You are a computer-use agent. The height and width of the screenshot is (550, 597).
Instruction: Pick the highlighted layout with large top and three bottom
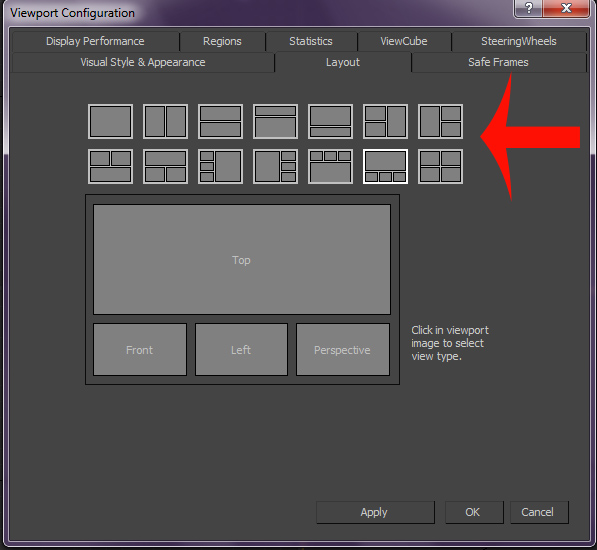pos(385,166)
